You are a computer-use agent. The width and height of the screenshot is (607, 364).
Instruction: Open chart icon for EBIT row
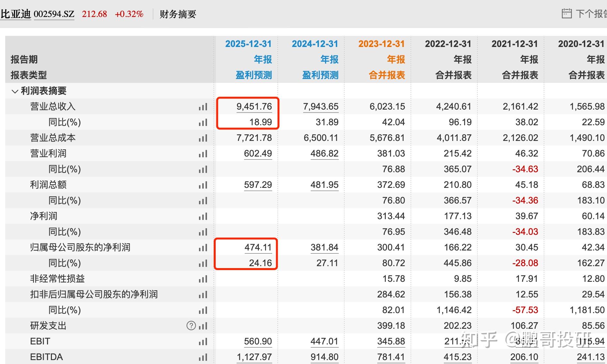pyautogui.click(x=203, y=341)
